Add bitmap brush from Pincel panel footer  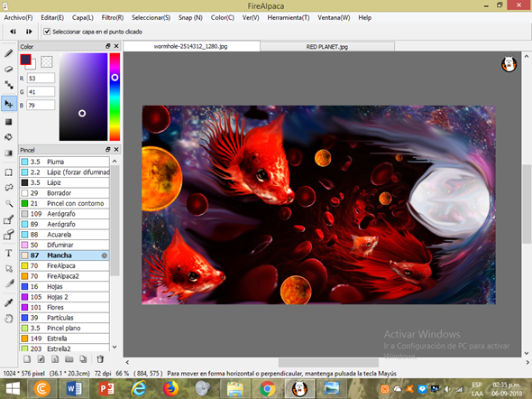[x=41, y=359]
